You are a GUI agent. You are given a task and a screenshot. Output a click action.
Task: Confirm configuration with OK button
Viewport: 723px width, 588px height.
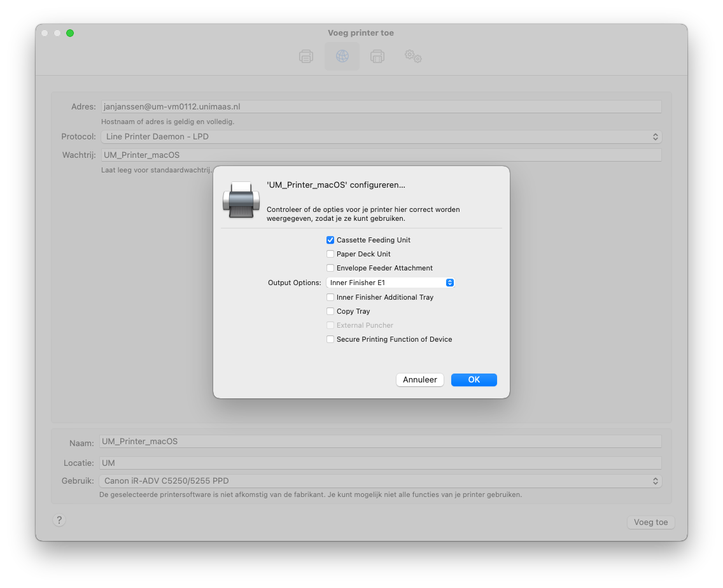474,380
